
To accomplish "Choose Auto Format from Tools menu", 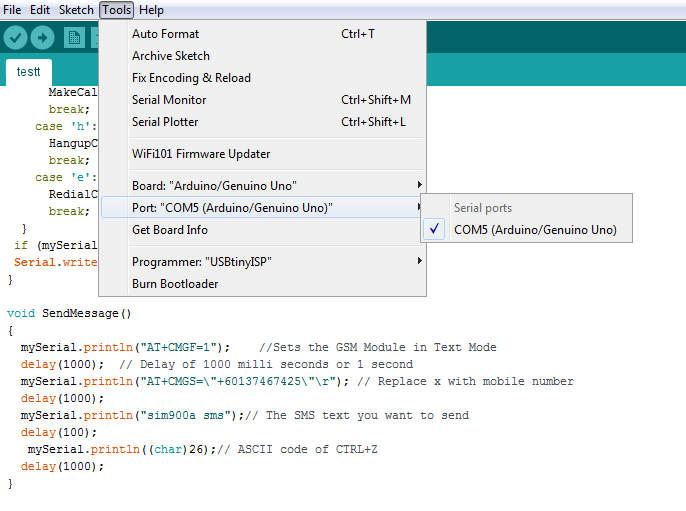I will 166,34.
